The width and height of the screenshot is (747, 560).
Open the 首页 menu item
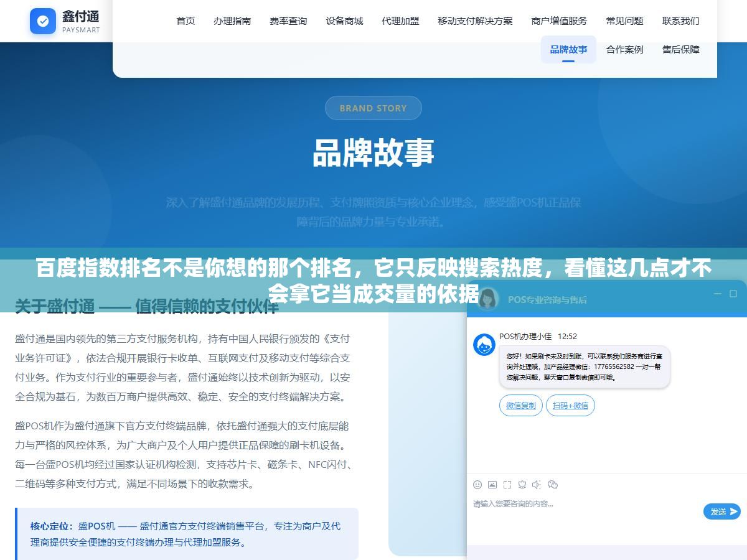pyautogui.click(x=186, y=21)
